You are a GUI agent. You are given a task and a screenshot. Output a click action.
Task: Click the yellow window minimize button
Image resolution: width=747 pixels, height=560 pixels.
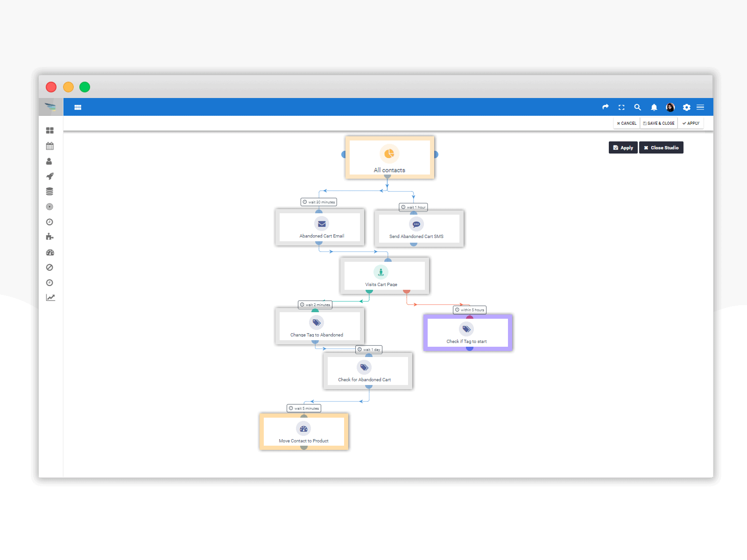[x=68, y=87]
